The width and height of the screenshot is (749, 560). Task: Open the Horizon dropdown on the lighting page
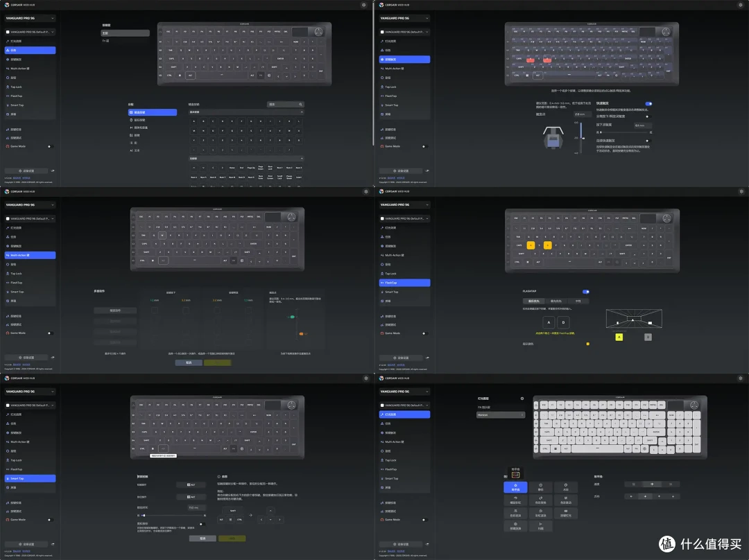pyautogui.click(x=500, y=415)
